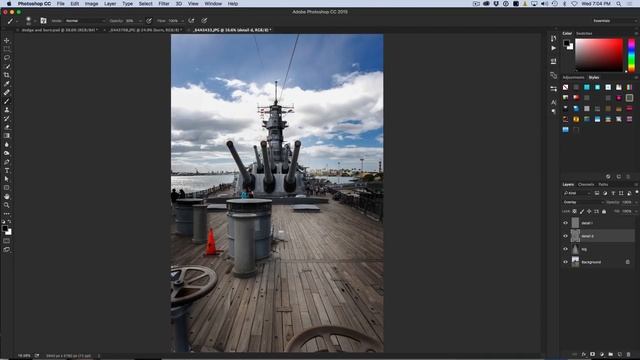
Task: Toggle lock image pixels
Action: pos(582,211)
